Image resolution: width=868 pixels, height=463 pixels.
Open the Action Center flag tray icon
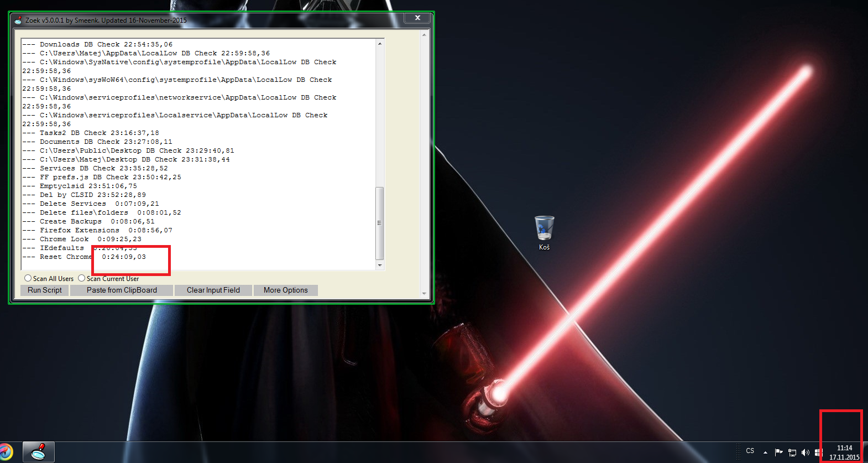click(x=778, y=452)
